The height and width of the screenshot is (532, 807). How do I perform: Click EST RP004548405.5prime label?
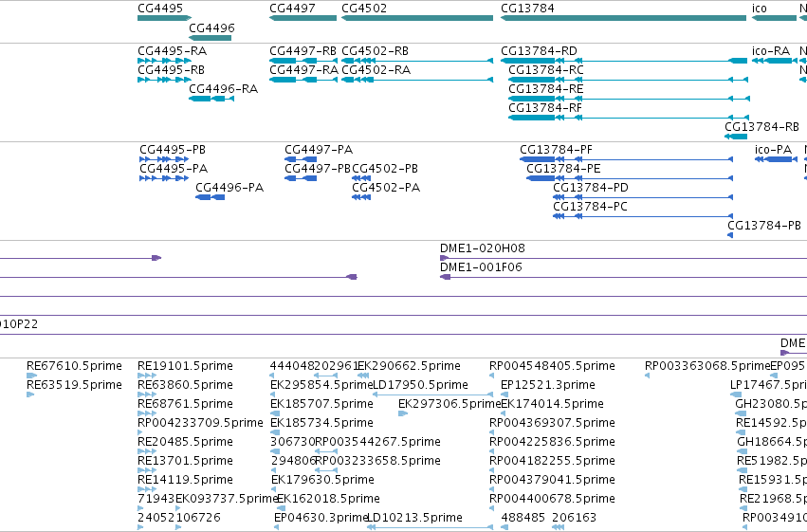click(552, 366)
